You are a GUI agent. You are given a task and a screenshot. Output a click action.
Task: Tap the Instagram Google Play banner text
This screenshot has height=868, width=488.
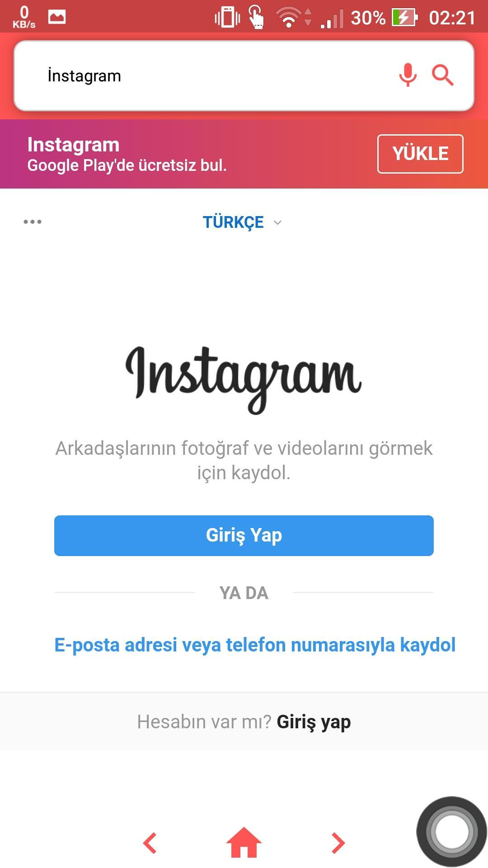pos(127,154)
